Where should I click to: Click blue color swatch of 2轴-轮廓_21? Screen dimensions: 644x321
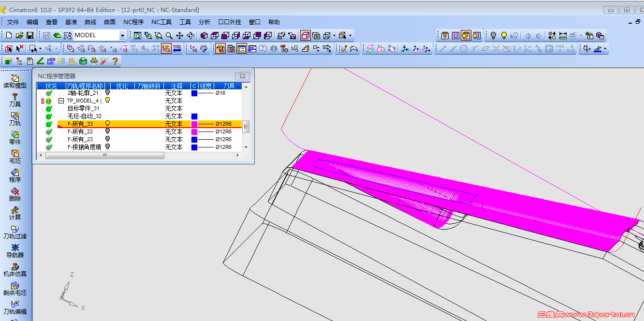(194, 93)
